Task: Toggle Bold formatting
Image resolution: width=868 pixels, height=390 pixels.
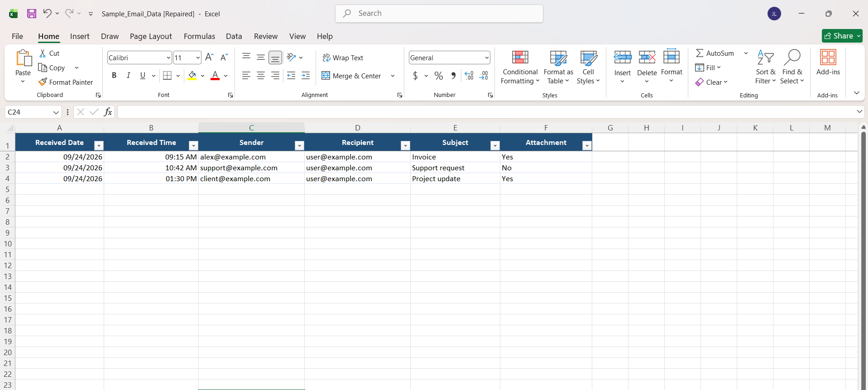Action: coord(114,76)
